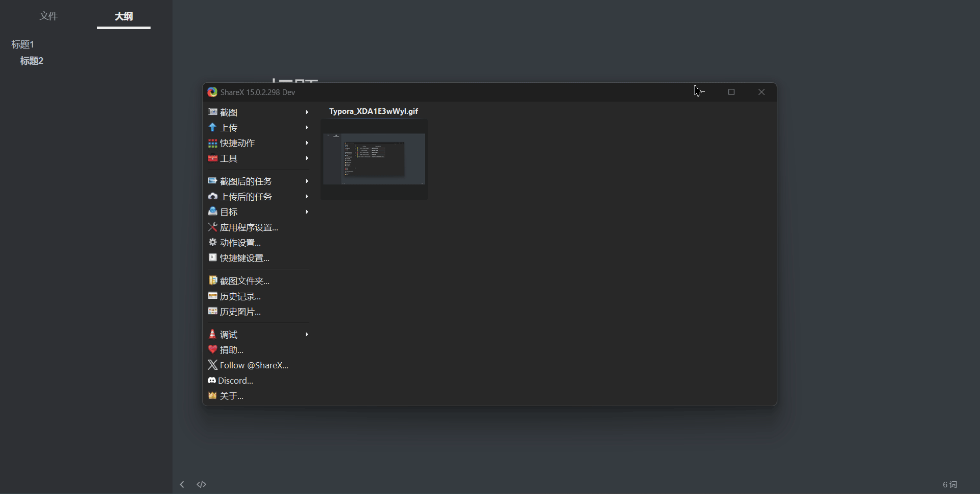Close the ShareX window

(x=762, y=92)
